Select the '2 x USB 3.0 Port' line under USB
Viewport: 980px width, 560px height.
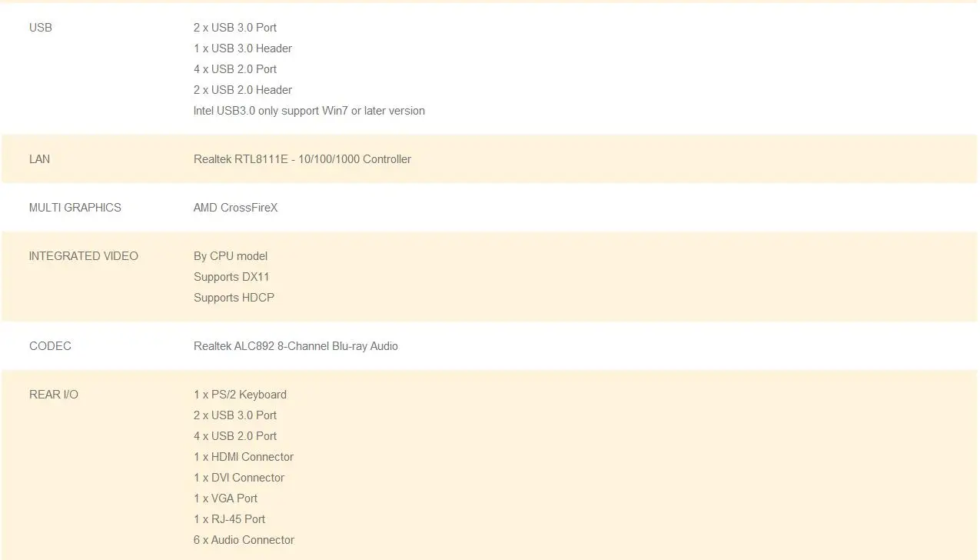click(x=235, y=28)
